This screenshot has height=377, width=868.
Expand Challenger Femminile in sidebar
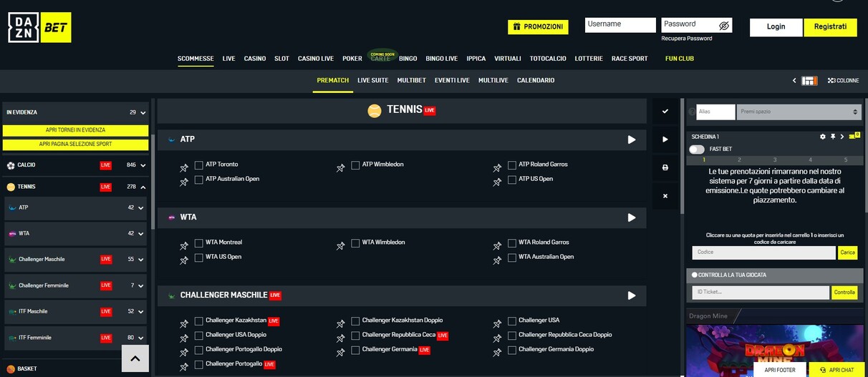click(75, 285)
